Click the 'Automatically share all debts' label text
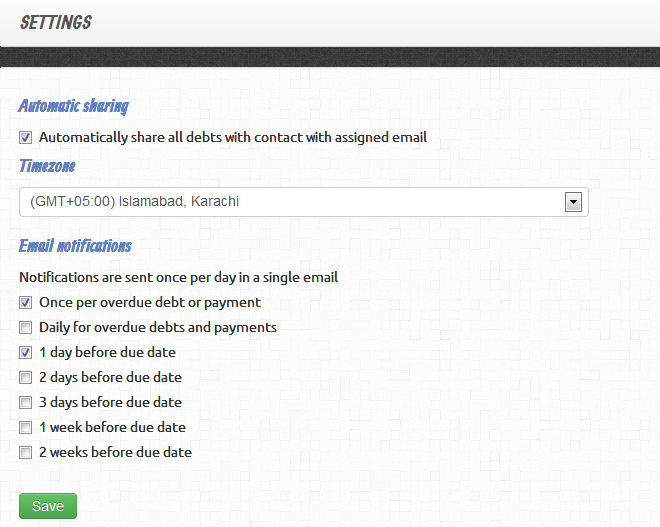This screenshot has height=527, width=660. pyautogui.click(x=233, y=138)
